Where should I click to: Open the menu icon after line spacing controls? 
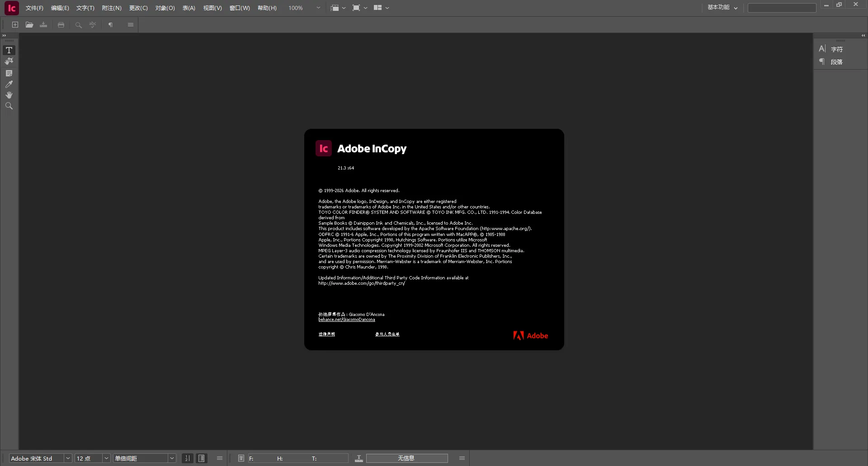220,458
